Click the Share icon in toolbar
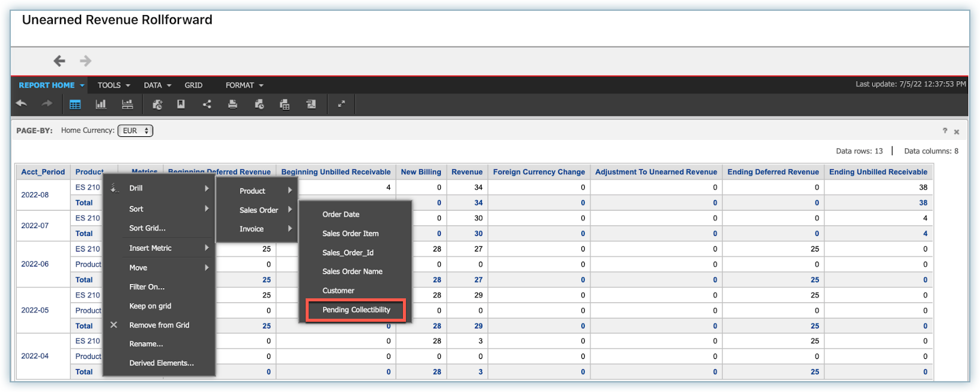 tap(207, 104)
